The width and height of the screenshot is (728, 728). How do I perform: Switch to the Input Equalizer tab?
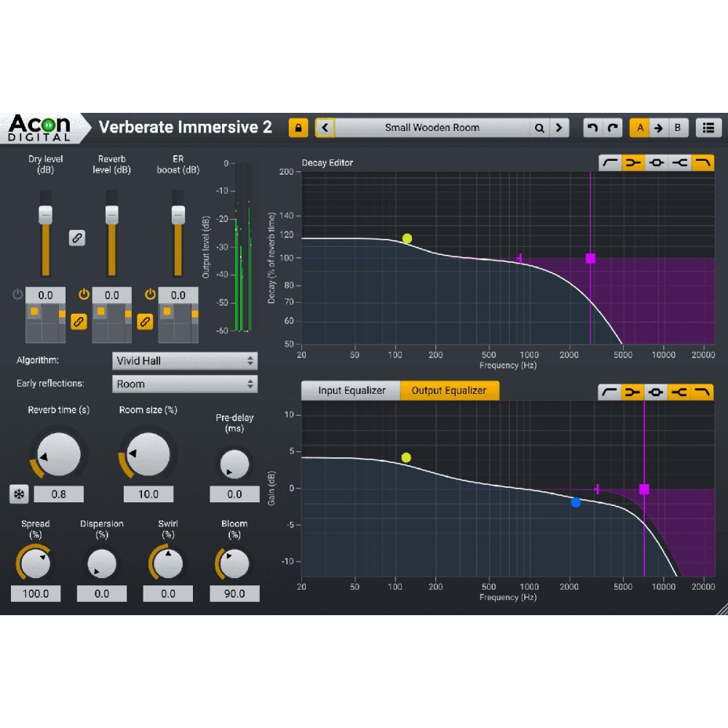tap(351, 390)
